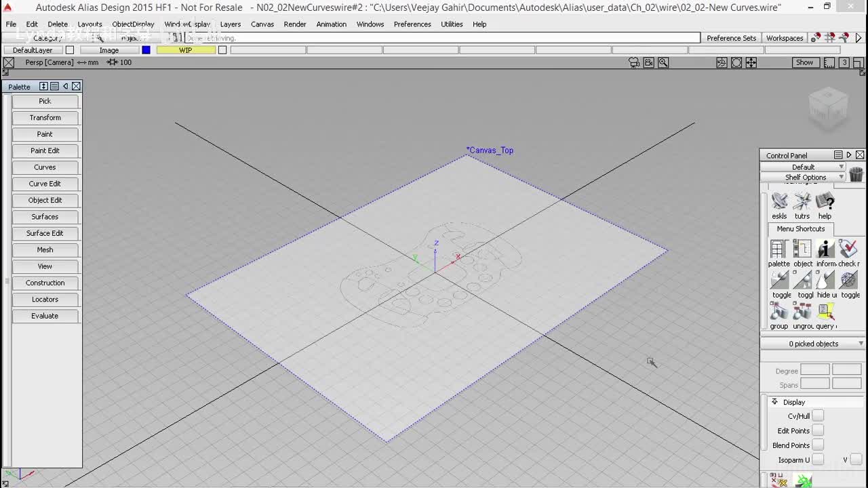Open the tutrs tutorials icon
This screenshot has height=488, width=868.
click(x=802, y=201)
